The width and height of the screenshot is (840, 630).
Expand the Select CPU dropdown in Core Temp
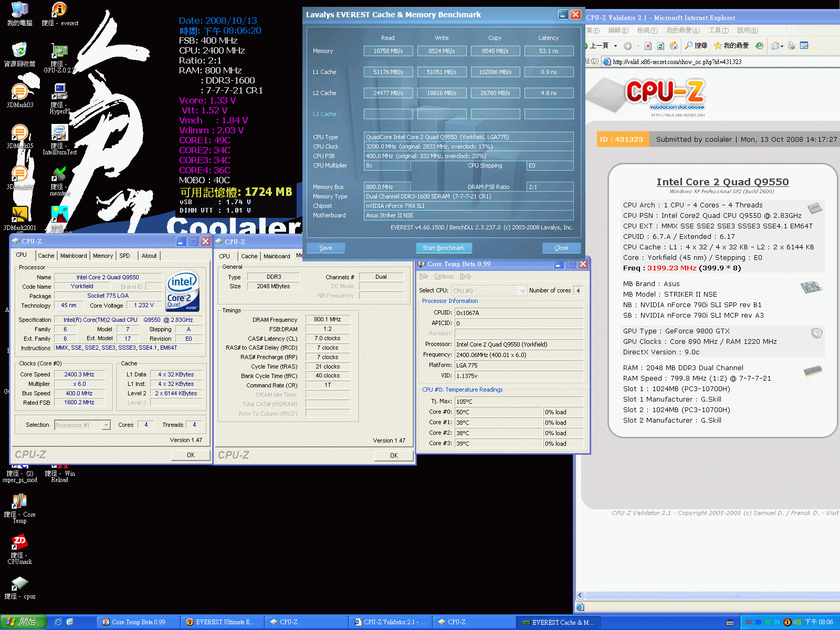[x=522, y=290]
